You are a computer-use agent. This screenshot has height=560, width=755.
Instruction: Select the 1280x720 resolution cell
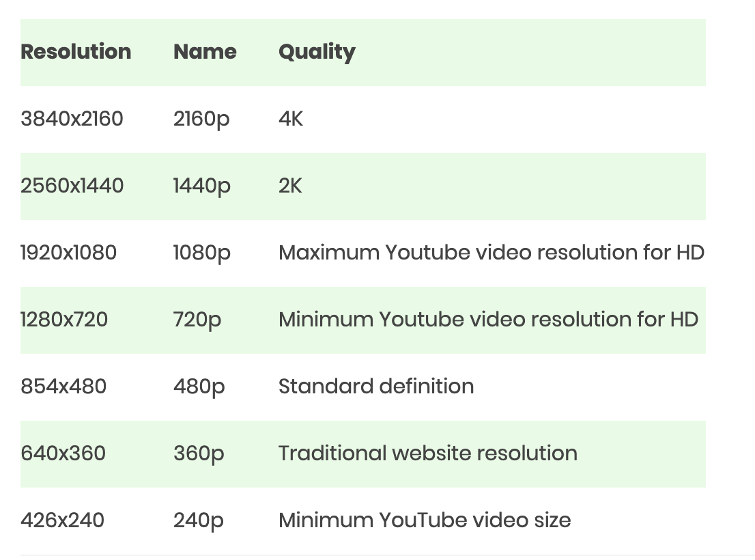pos(64,320)
